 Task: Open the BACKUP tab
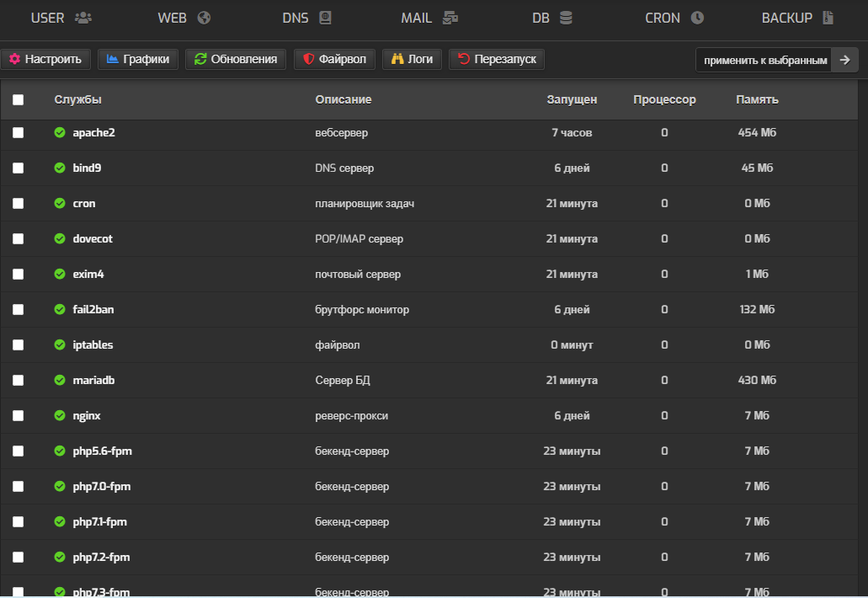coord(797,18)
